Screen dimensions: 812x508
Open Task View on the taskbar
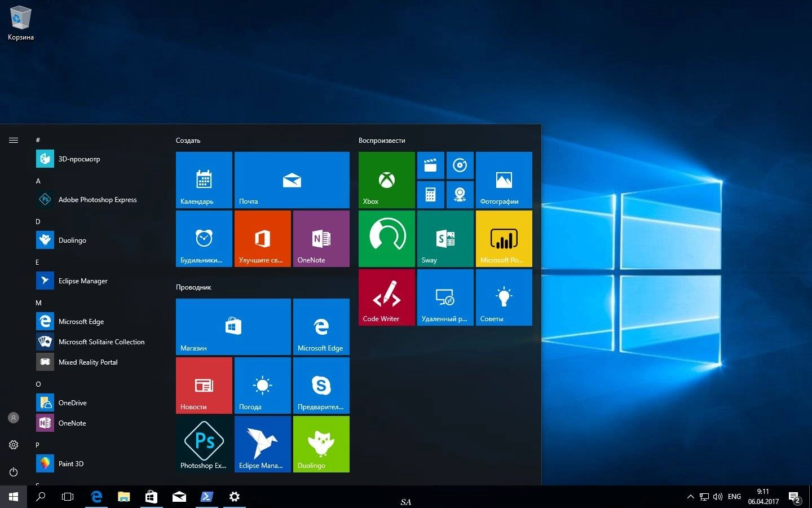pos(68,497)
